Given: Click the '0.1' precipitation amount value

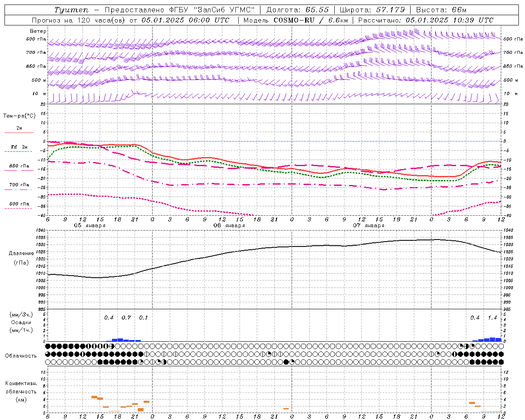Looking at the screenshot, I should coord(144,318).
